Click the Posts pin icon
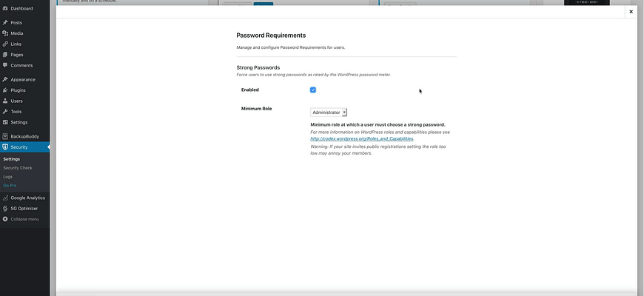The height and width of the screenshot is (296, 644). click(x=5, y=23)
